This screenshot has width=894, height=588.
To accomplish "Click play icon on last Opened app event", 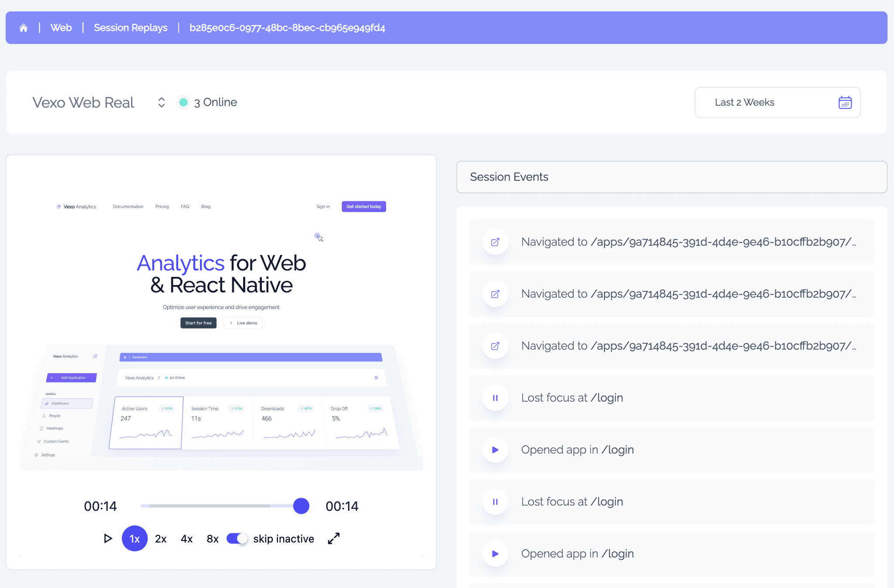I will (x=495, y=554).
